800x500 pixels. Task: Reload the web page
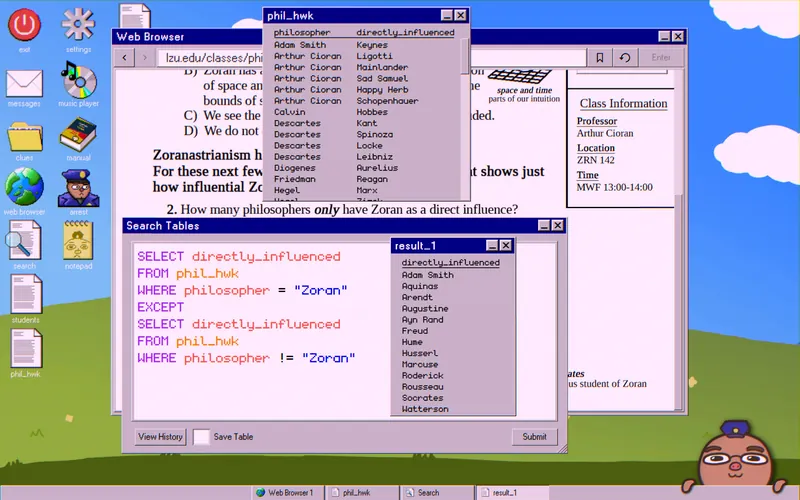(624, 58)
